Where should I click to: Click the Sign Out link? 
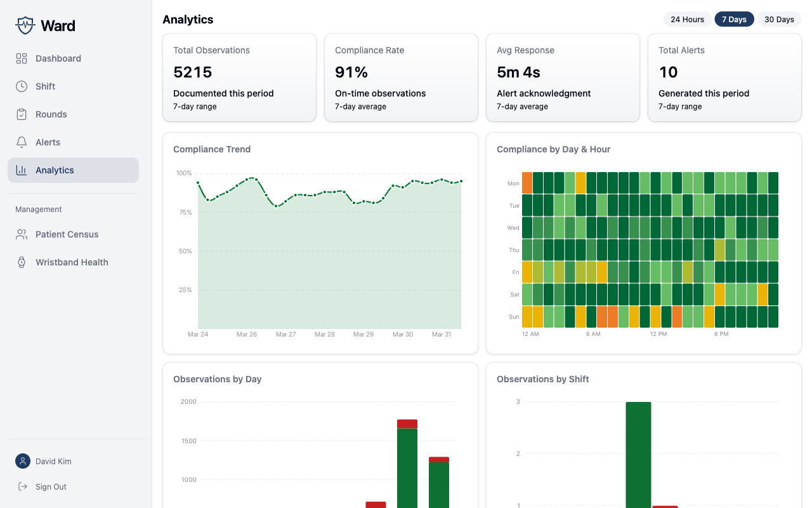point(51,487)
